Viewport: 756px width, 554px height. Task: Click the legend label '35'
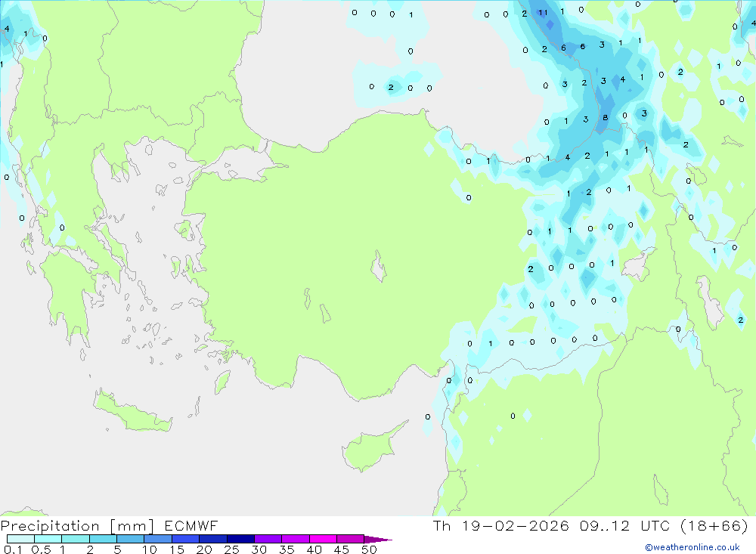click(287, 549)
